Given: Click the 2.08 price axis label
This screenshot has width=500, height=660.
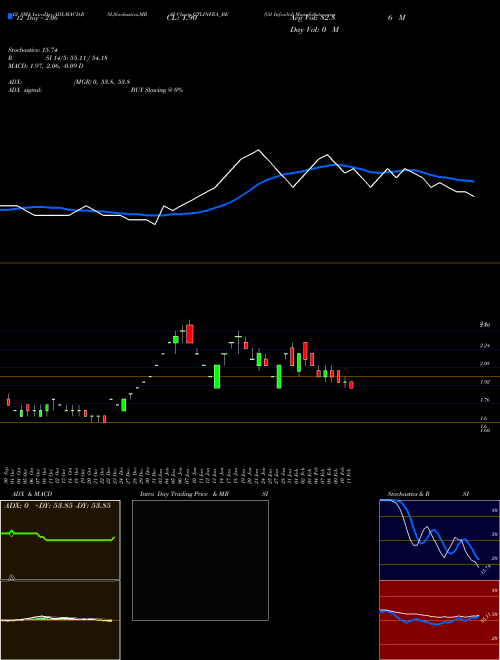Looking at the screenshot, I should tap(484, 363).
